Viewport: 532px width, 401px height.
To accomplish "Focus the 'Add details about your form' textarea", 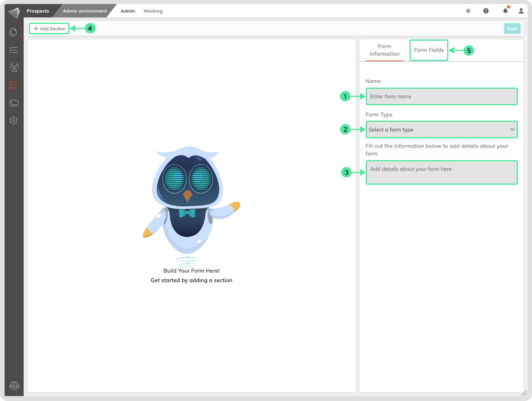I will coord(441,172).
